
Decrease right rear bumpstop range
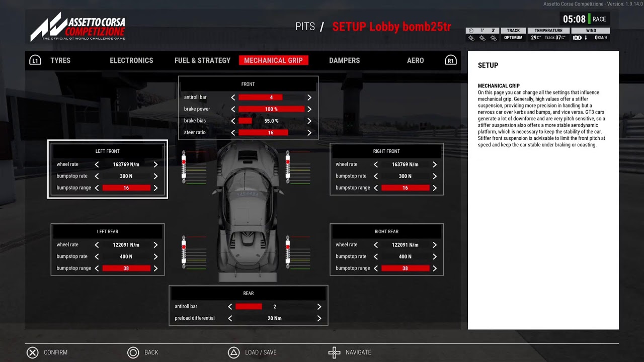[x=376, y=268]
